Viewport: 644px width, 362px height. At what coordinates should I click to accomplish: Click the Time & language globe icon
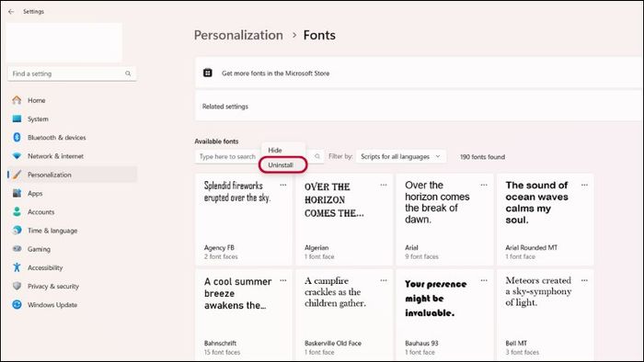click(17, 231)
